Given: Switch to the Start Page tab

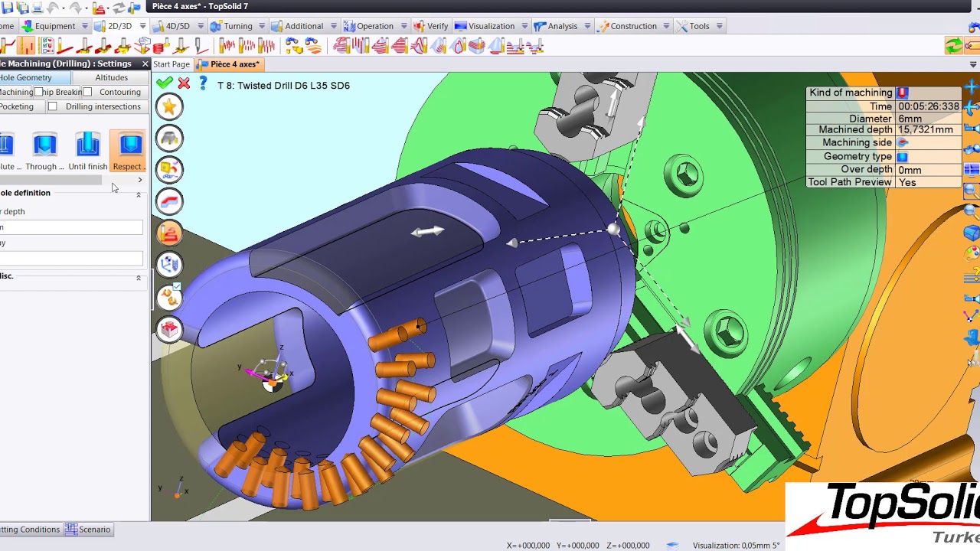Looking at the screenshot, I should coord(171,64).
